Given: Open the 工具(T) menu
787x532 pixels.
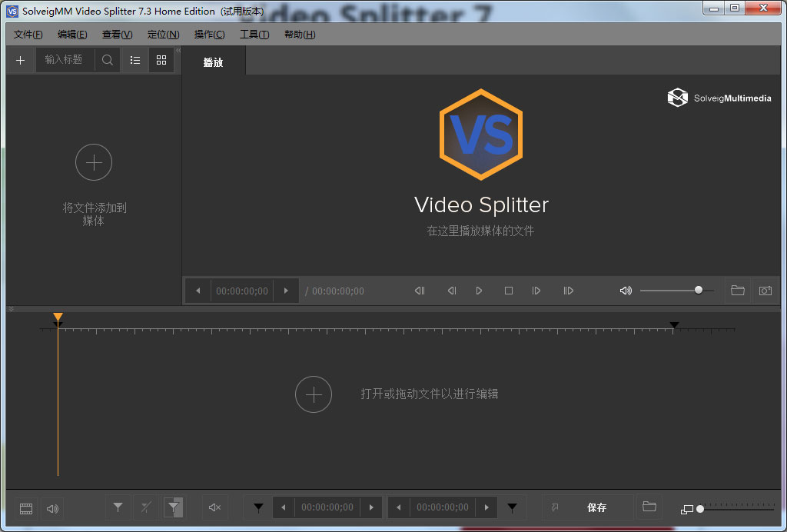Looking at the screenshot, I should tap(254, 35).
